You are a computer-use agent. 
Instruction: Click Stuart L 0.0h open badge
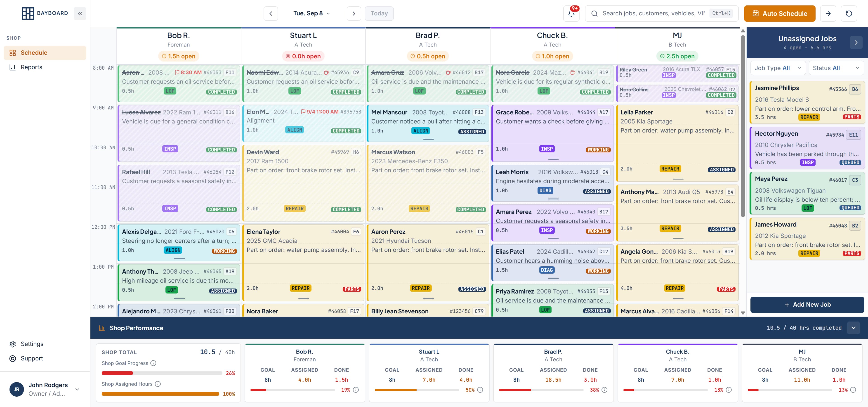coord(303,56)
